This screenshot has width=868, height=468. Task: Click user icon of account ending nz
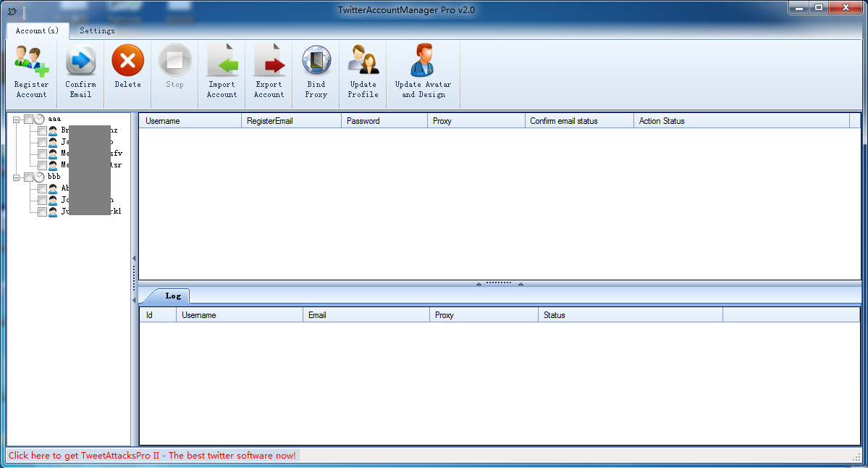53,130
